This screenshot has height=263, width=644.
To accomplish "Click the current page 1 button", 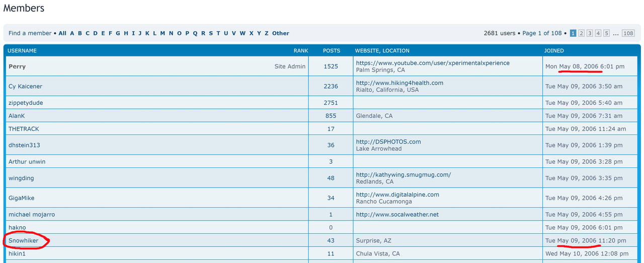I will [573, 33].
